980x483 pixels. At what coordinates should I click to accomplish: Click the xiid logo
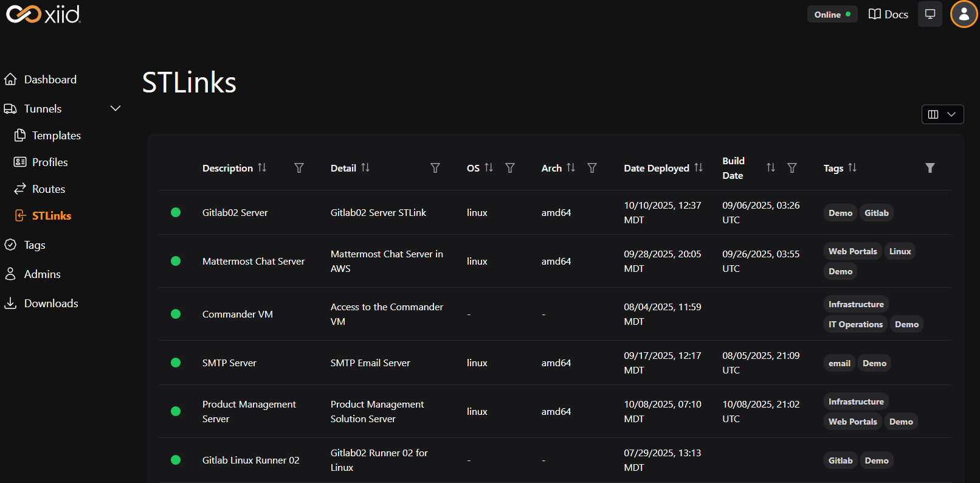coord(43,14)
